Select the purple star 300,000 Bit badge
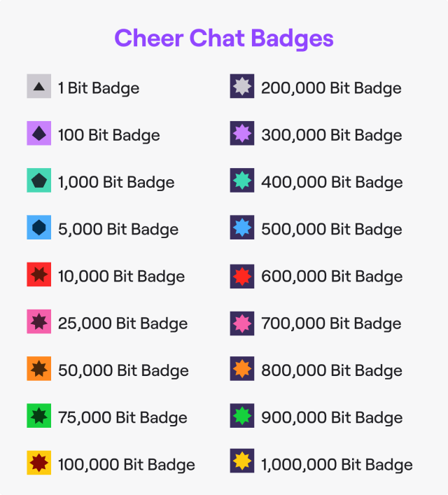The height and width of the screenshot is (495, 448). click(x=241, y=134)
